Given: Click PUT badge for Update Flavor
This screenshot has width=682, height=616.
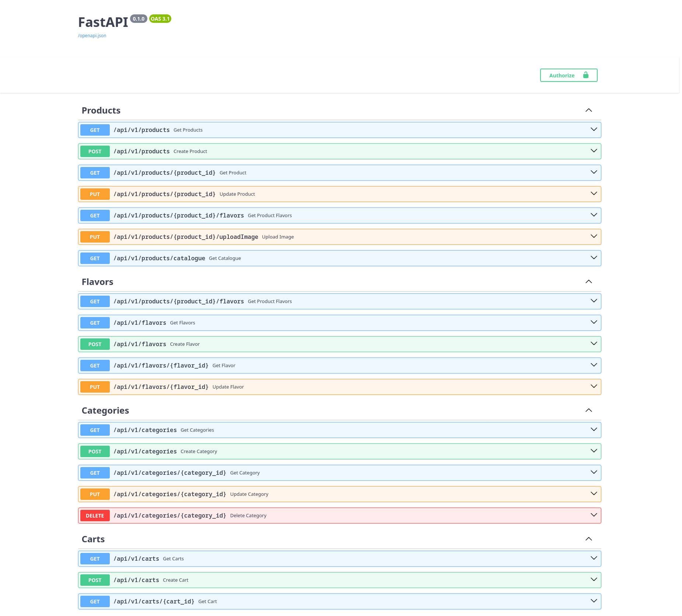Looking at the screenshot, I should click(95, 387).
